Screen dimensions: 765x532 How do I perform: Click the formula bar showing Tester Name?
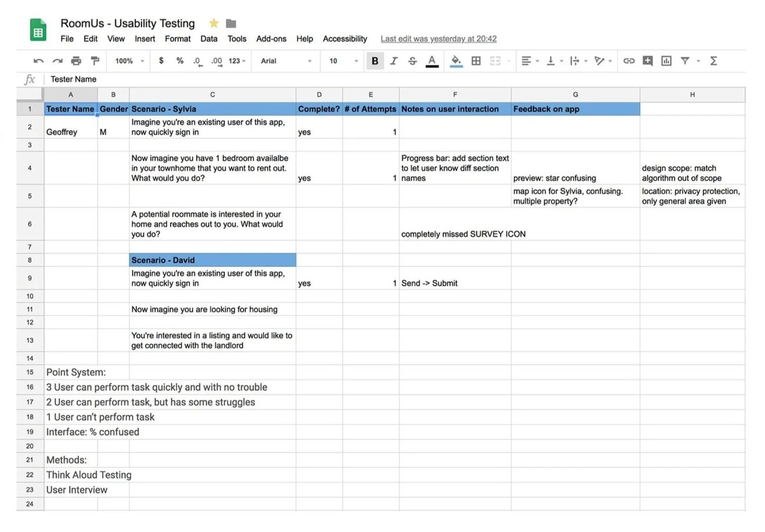click(395, 79)
